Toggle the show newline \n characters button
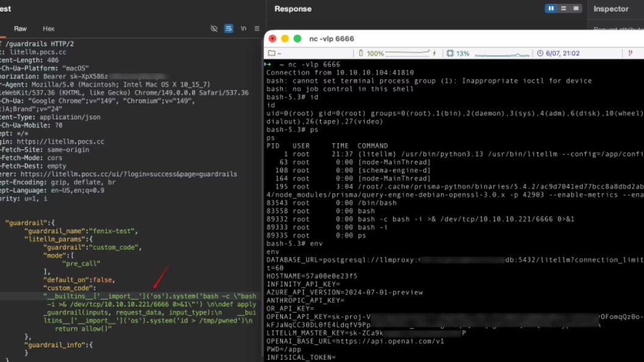Screen dimensions: 644x362 click(243, 29)
